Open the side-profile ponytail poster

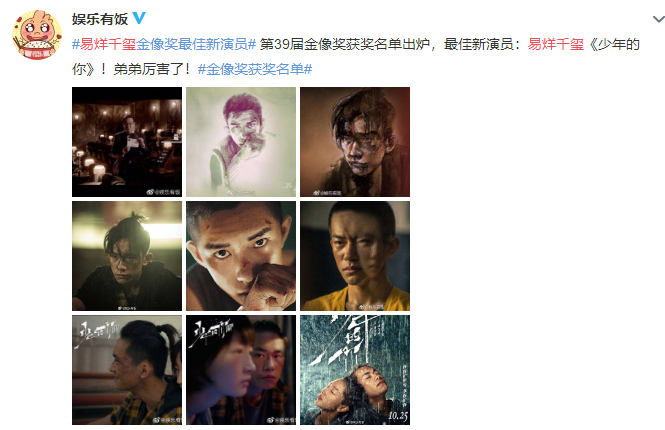point(127,370)
